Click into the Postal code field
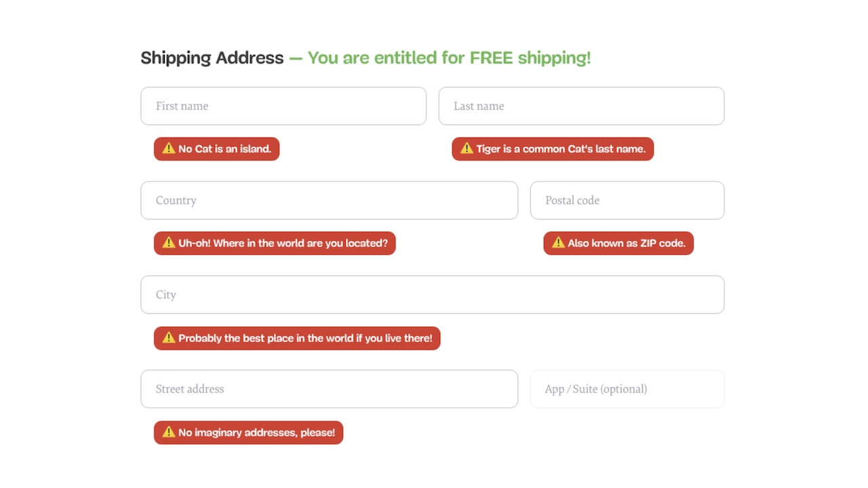The height and width of the screenshot is (488, 868). tap(627, 200)
